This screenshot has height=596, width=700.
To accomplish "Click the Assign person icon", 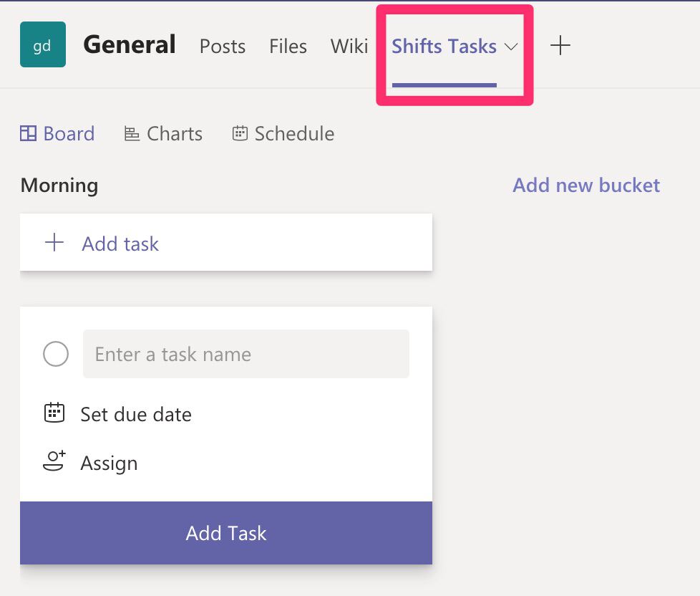I will (x=54, y=461).
